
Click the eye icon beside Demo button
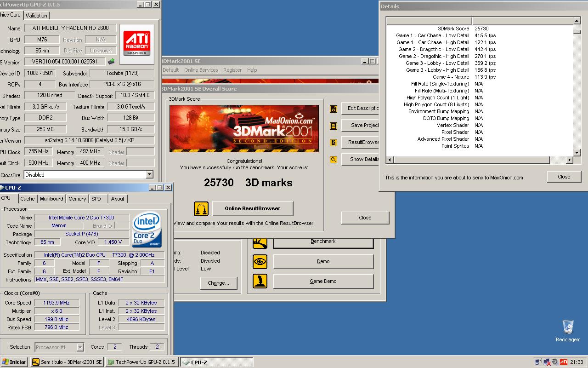click(x=260, y=262)
